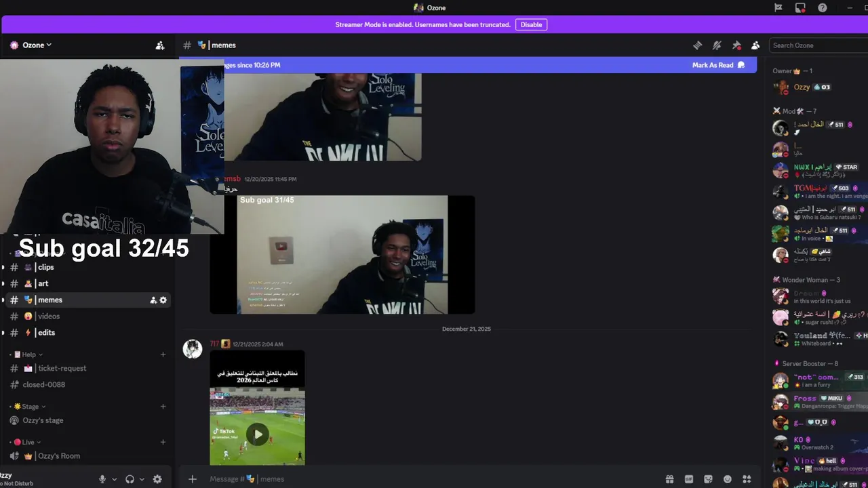Toggle the member list icon
868x488 pixels.
[x=755, y=45]
